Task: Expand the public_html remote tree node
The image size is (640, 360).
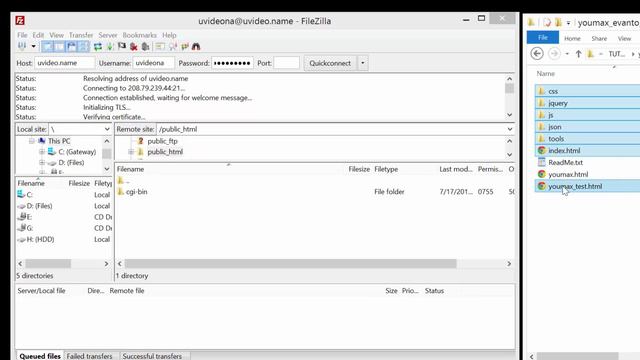Action: point(131,152)
